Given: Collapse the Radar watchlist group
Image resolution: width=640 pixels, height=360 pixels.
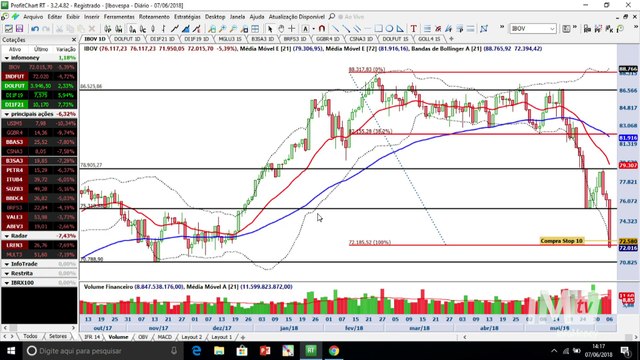Looking at the screenshot, I should [7, 236].
